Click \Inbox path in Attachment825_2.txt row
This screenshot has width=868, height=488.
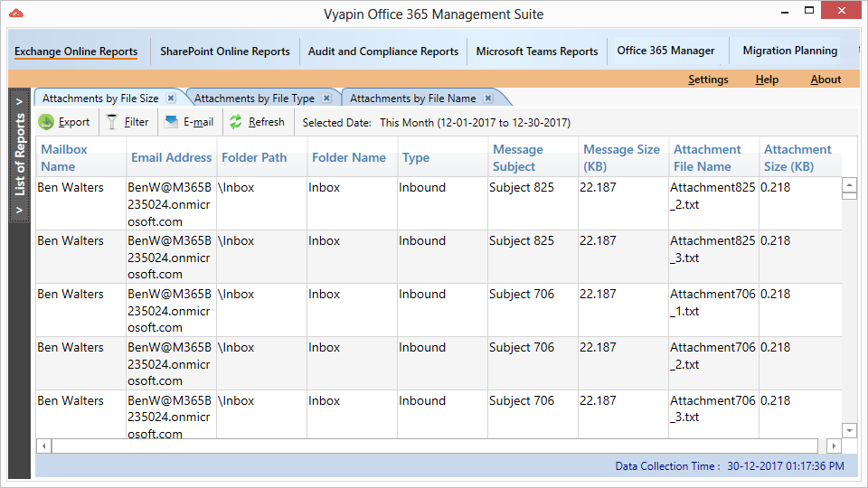236,188
